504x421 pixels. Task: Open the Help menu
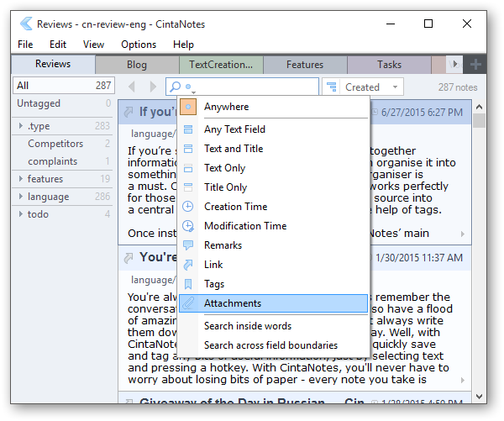[x=183, y=45]
